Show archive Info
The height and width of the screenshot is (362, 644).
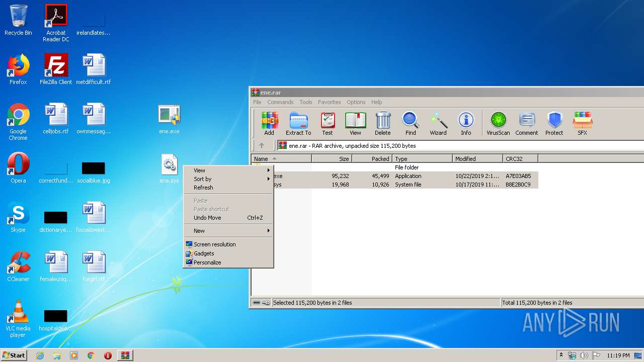pyautogui.click(x=466, y=124)
